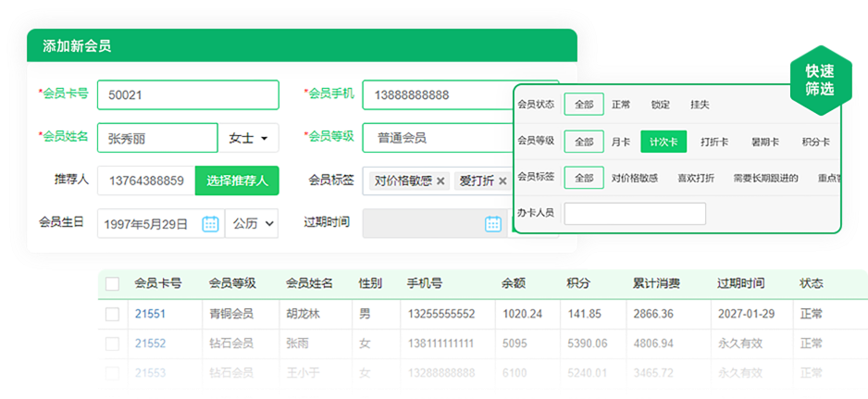Open the birthday calendar picker icon
The height and width of the screenshot is (399, 868).
[x=210, y=223]
